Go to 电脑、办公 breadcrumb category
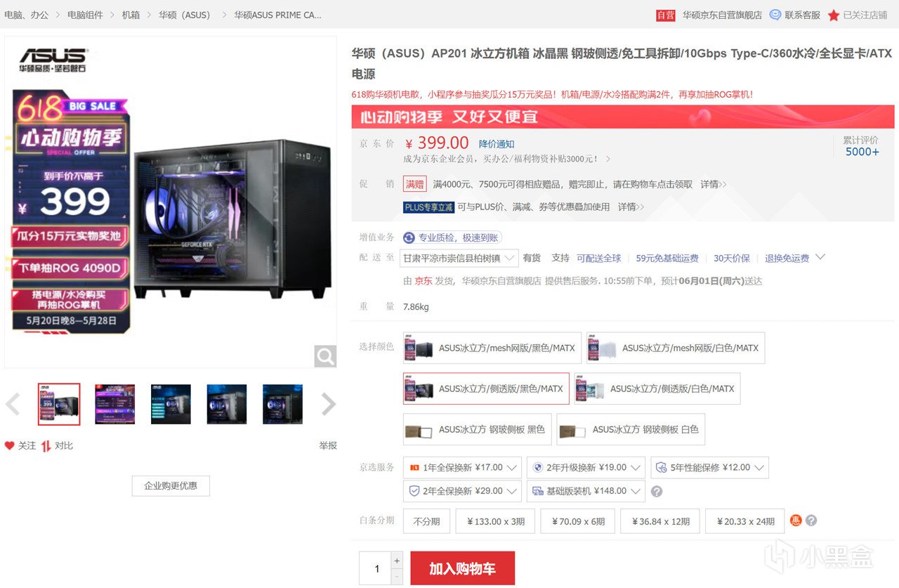The image size is (899, 588). (27, 15)
